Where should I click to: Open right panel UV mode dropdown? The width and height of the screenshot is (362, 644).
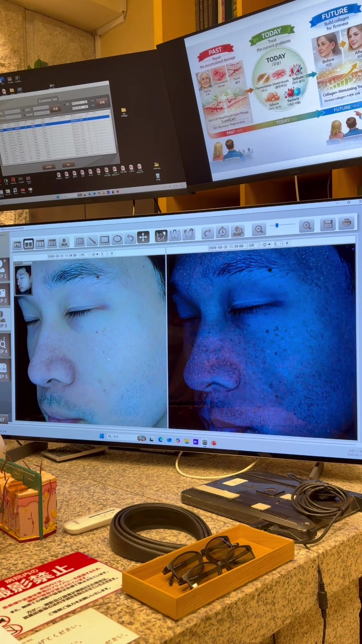(x=254, y=246)
